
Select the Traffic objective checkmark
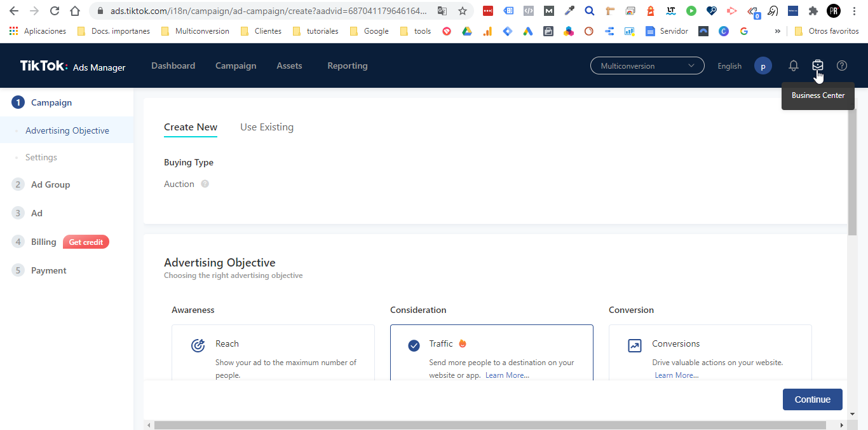click(x=414, y=345)
